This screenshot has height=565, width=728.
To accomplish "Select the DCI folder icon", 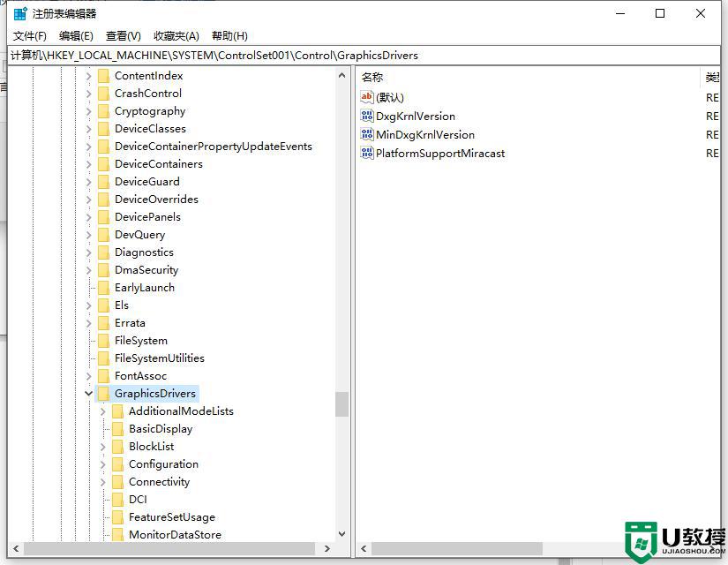I will 118,500.
